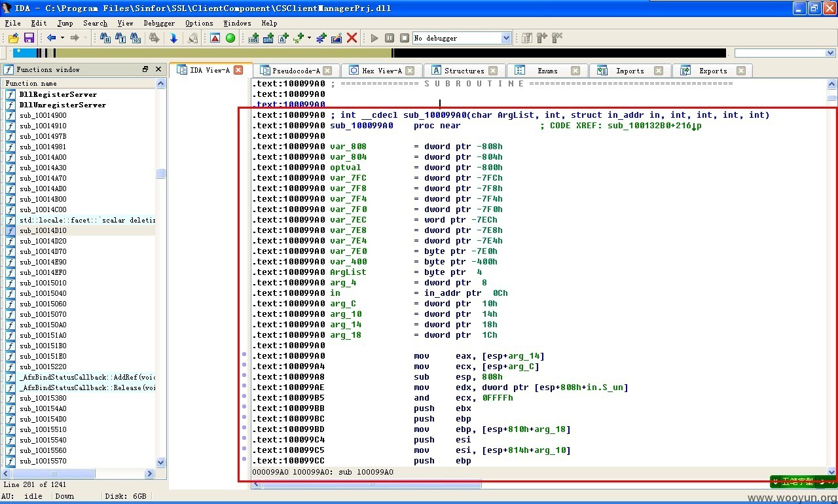Click the grey forward jump arrow

pyautogui.click(x=75, y=38)
